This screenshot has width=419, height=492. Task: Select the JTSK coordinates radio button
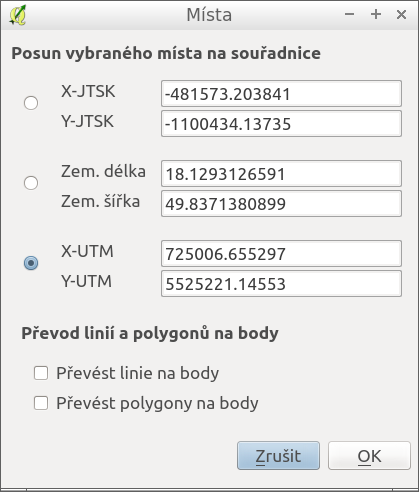(x=31, y=103)
